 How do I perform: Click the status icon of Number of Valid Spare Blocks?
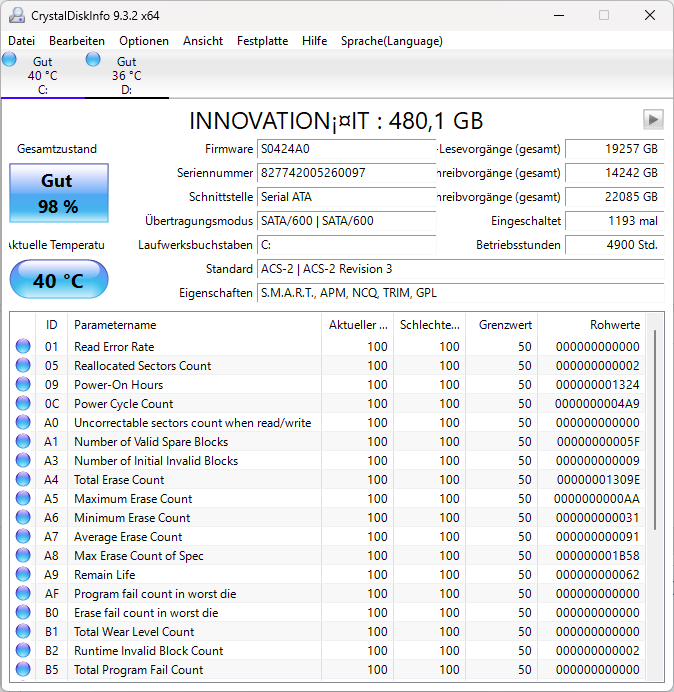point(23,441)
